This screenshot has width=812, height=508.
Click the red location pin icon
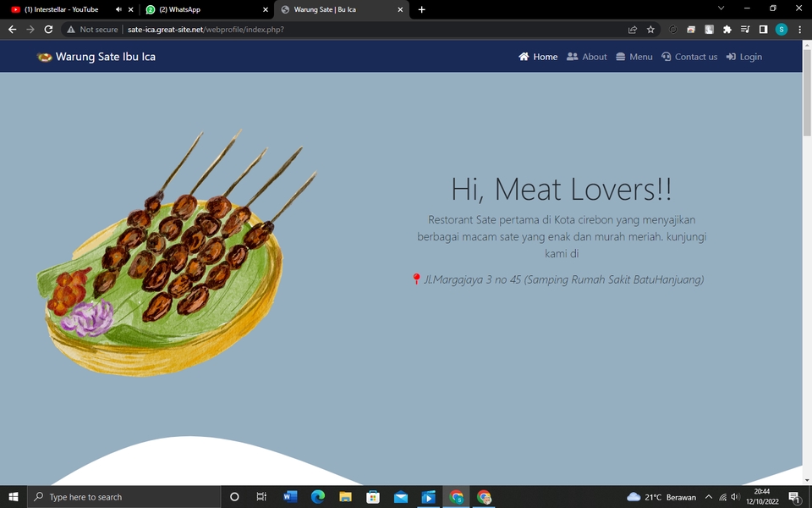pos(416,279)
